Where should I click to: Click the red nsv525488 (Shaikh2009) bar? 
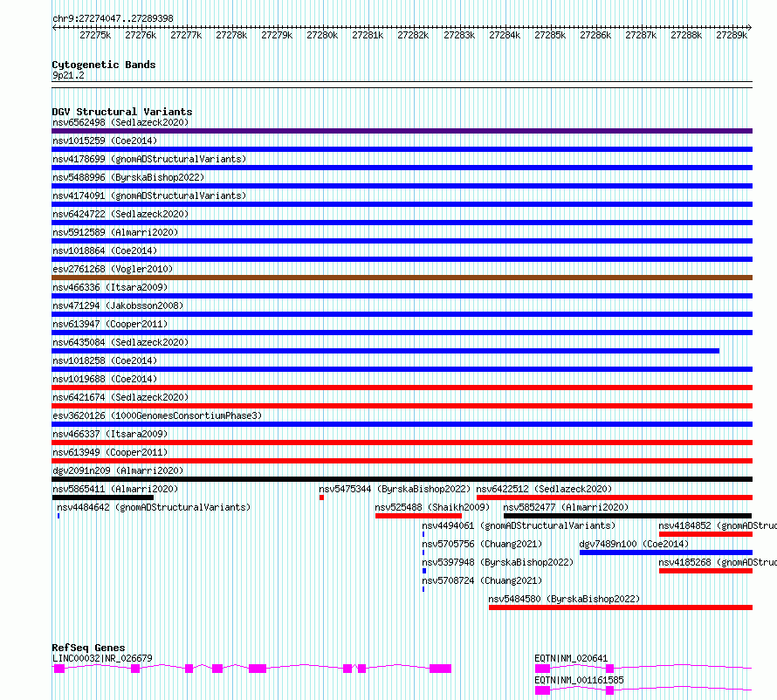pos(419,516)
